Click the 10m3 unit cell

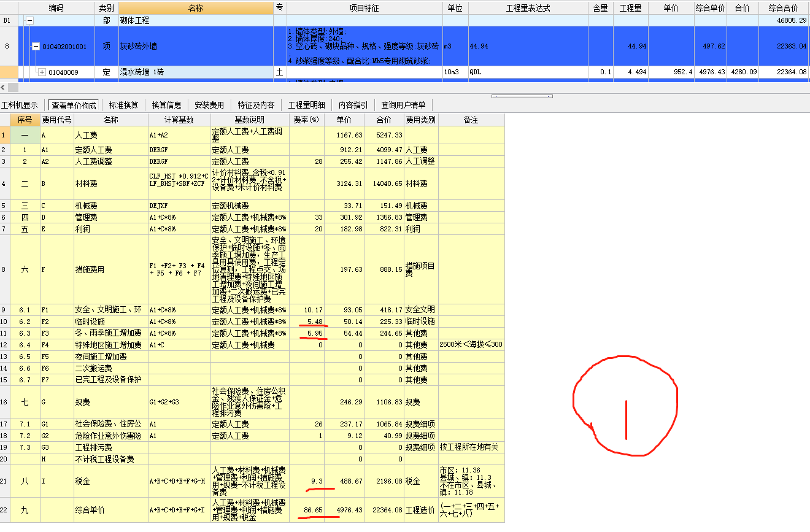(x=456, y=72)
